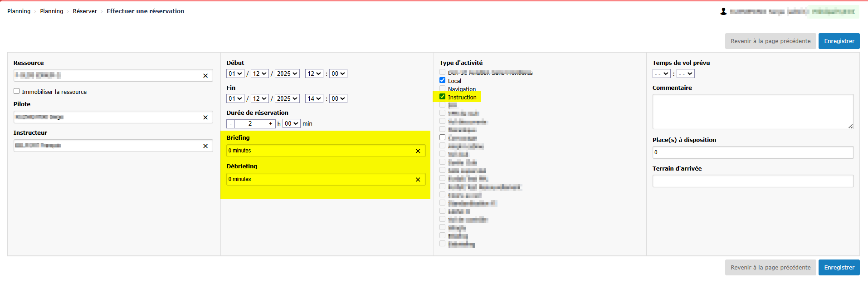The image size is (868, 284).
Task: Increase reservation duration with plus button
Action: (271, 123)
